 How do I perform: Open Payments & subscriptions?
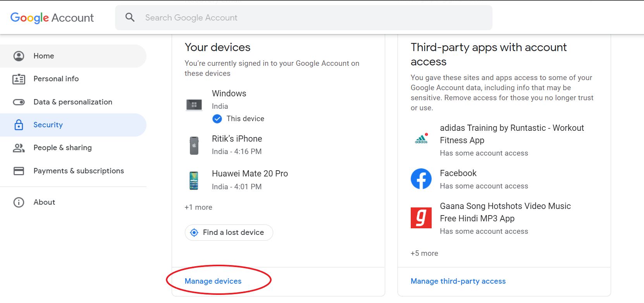click(73, 171)
